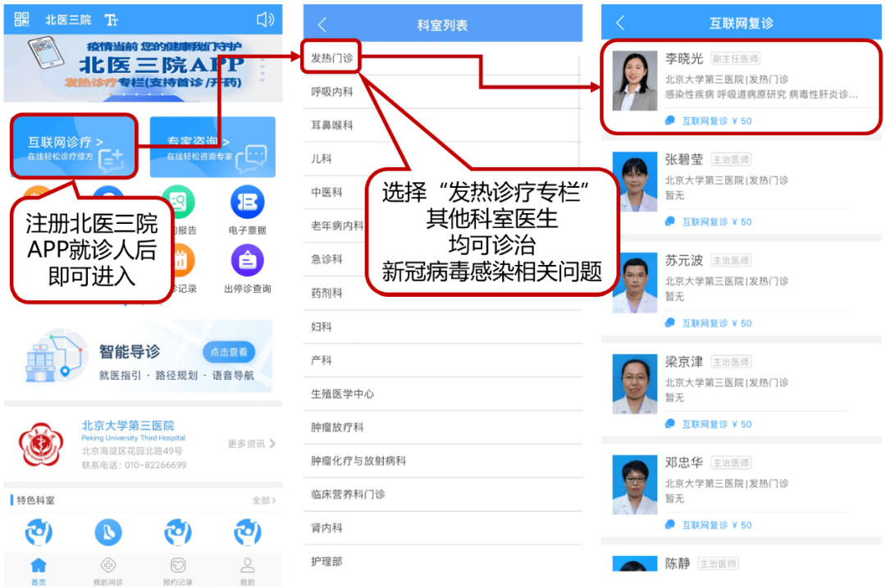
Task: Tap 北京大学第三医院 hospital name
Action: coord(128,426)
